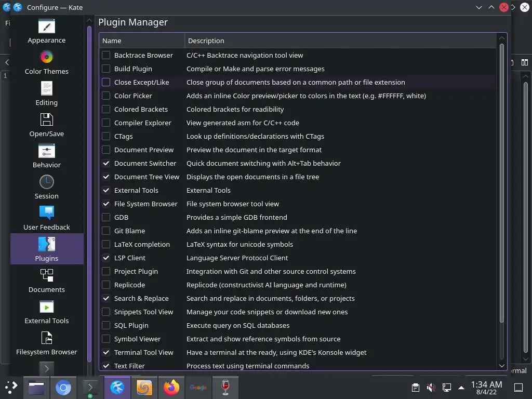
Task: Open the Konsole terminal from taskbar
Action: [x=90, y=388]
